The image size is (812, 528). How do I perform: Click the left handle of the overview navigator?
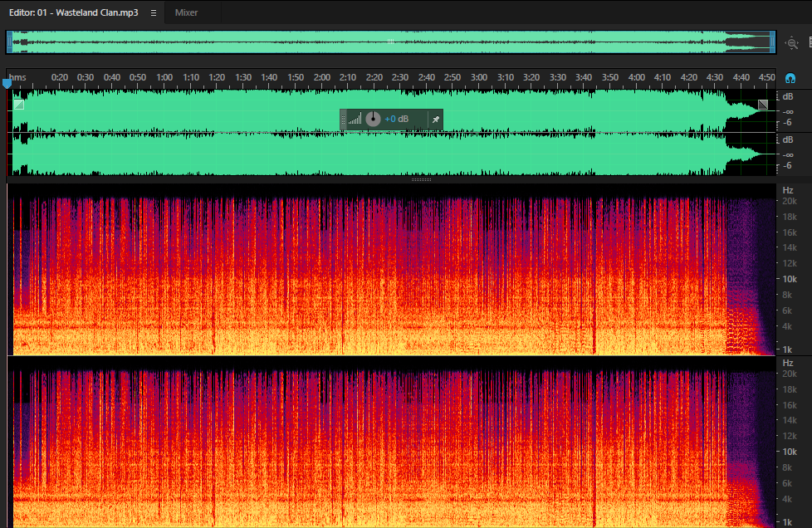point(9,42)
